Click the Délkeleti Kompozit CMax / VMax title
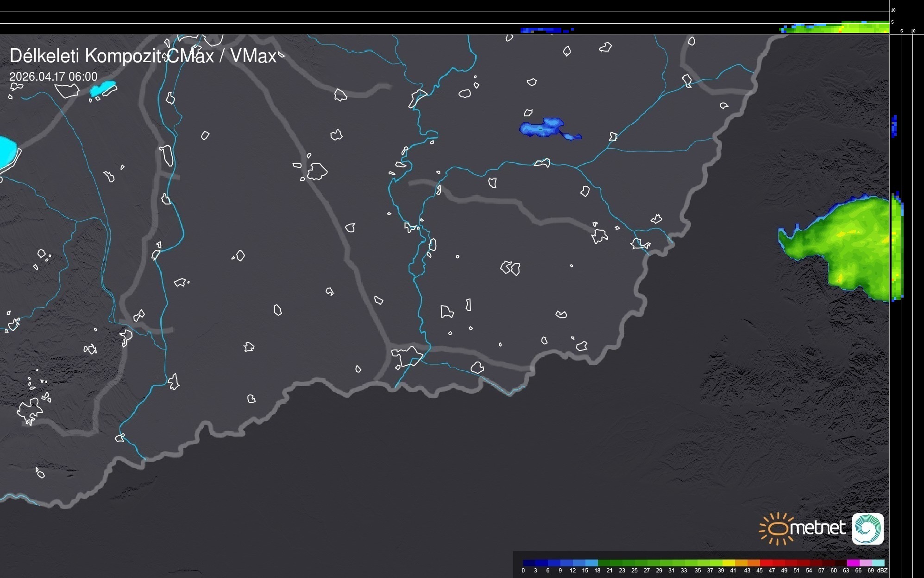This screenshot has width=924, height=578. (143, 56)
